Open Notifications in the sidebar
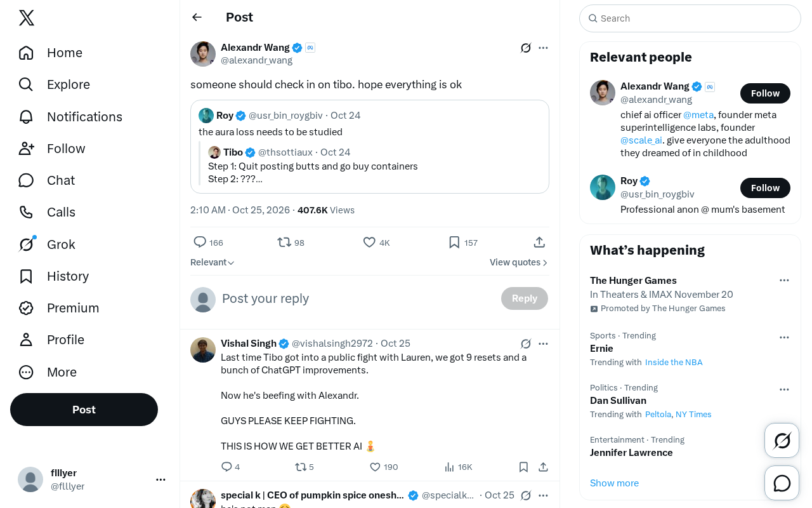This screenshot has width=812, height=508. 70,117
